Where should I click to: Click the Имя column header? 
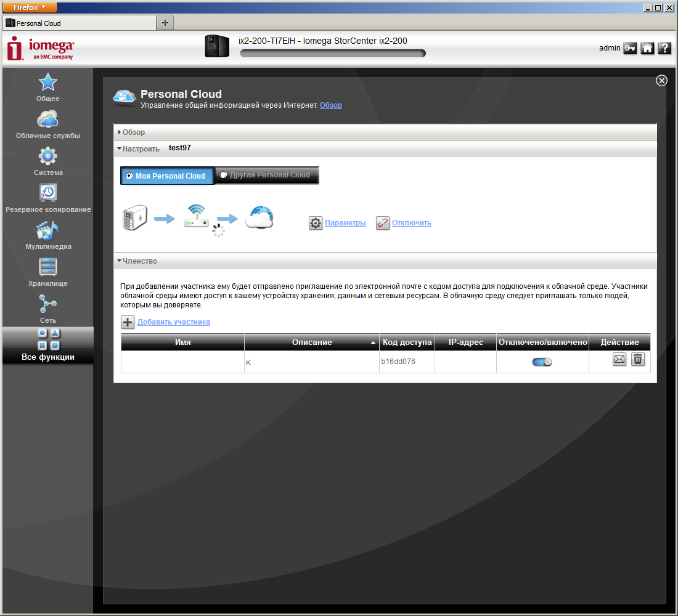click(183, 342)
